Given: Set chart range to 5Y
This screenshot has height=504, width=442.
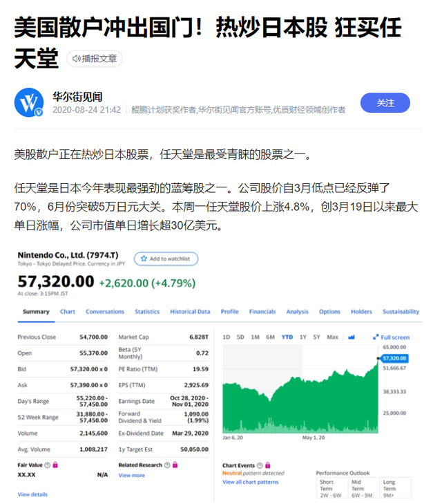Looking at the screenshot, I should [316, 337].
